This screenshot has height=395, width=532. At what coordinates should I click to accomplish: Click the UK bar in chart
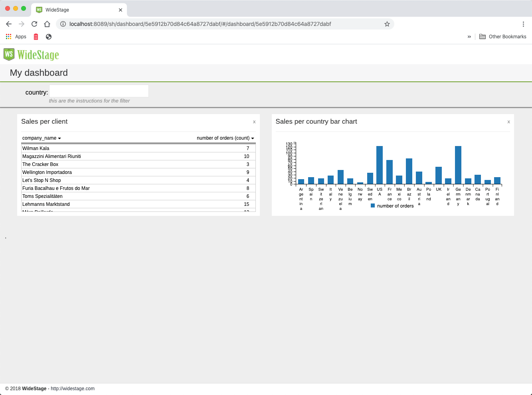coord(439,176)
